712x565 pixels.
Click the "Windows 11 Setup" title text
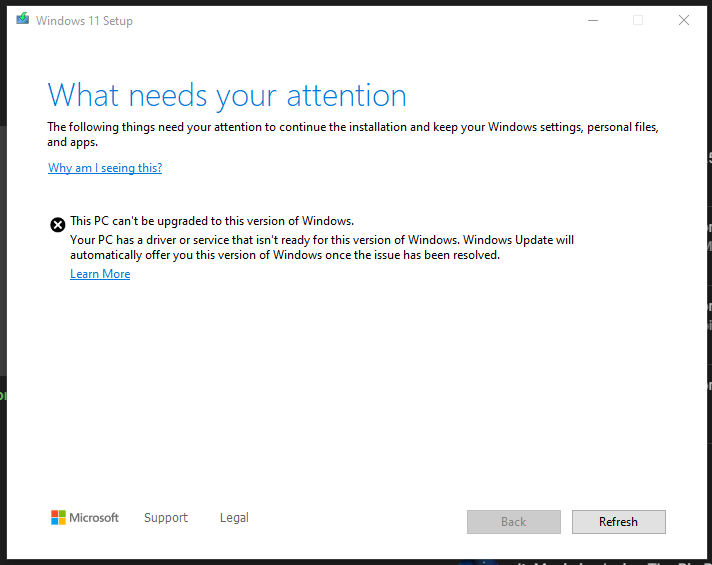click(x=84, y=21)
